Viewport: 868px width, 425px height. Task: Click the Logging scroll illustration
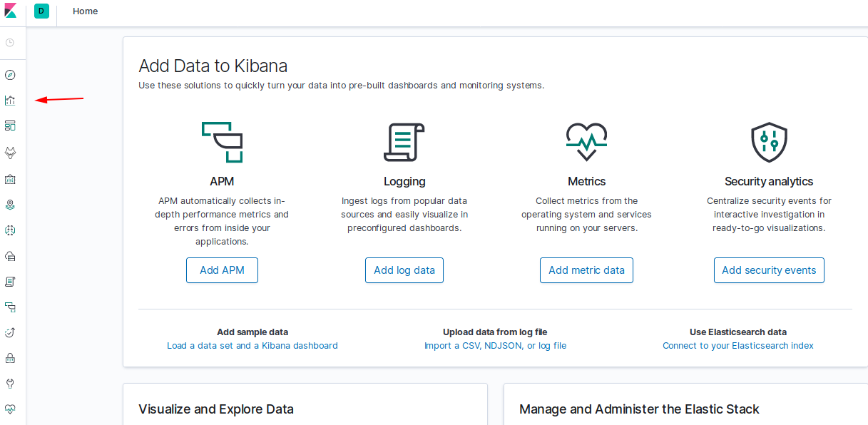tap(404, 142)
